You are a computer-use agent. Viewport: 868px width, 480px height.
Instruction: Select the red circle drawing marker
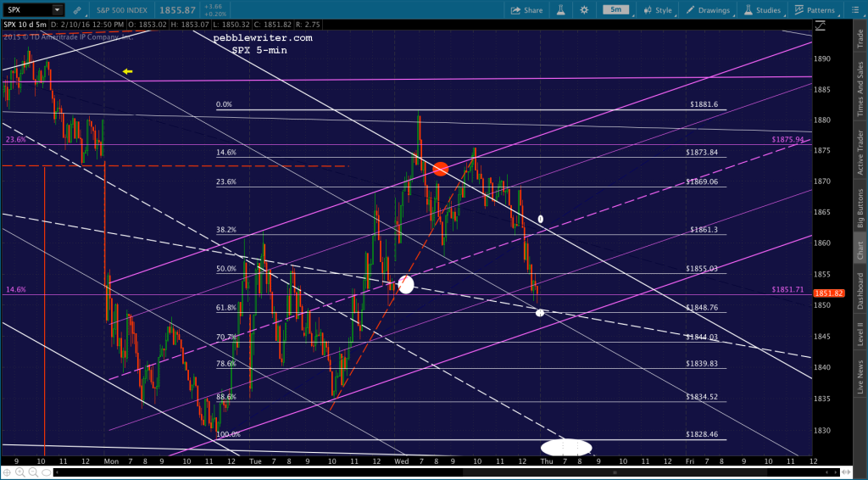(x=441, y=169)
